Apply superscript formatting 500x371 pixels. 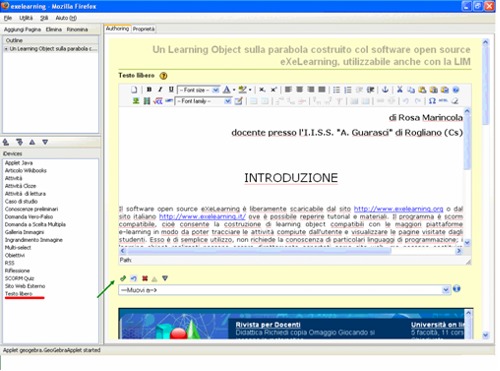point(274,90)
